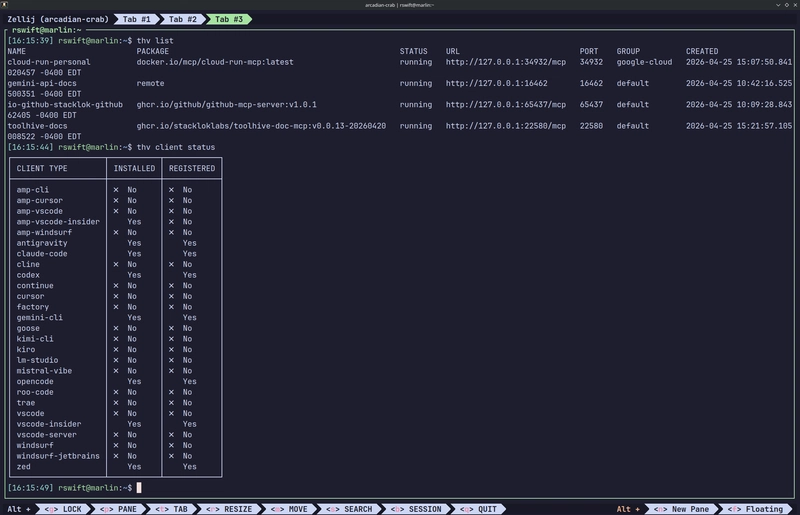Click the pane title rswift@marlin:~
The width and height of the screenshot is (800, 515).
46,30
